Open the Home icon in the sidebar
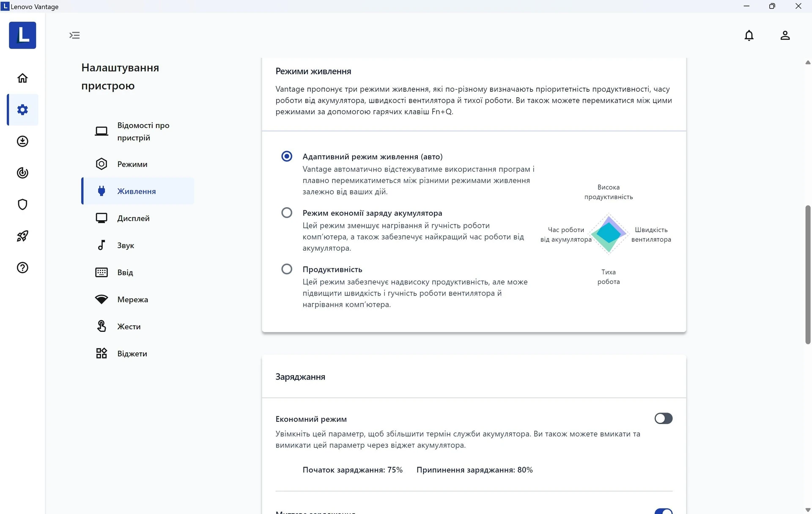Viewport: 812px width, 514px height. point(22,78)
